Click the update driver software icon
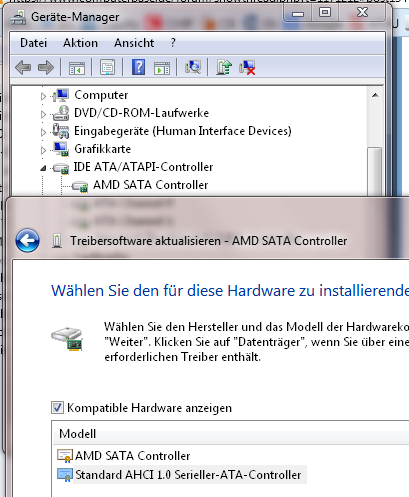This screenshot has height=497, width=409. click(224, 67)
